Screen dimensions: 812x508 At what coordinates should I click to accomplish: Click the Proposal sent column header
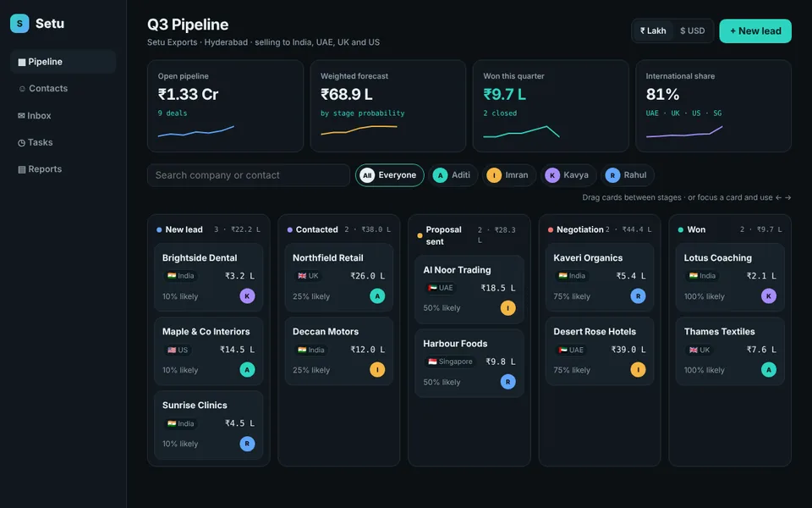pos(469,235)
